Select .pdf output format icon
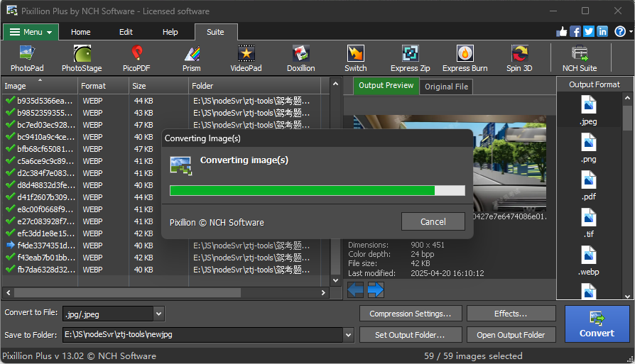Screen dimensions: 635x364 (588, 185)
